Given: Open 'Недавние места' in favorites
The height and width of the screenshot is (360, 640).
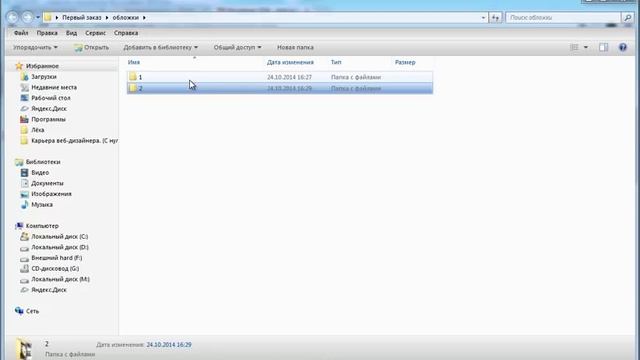Looking at the screenshot, I should tap(54, 87).
